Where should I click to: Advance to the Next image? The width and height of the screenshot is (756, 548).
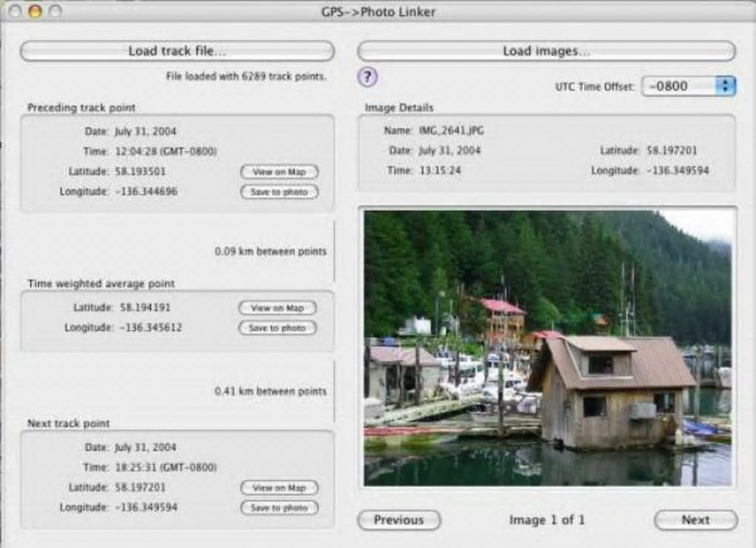(x=696, y=520)
